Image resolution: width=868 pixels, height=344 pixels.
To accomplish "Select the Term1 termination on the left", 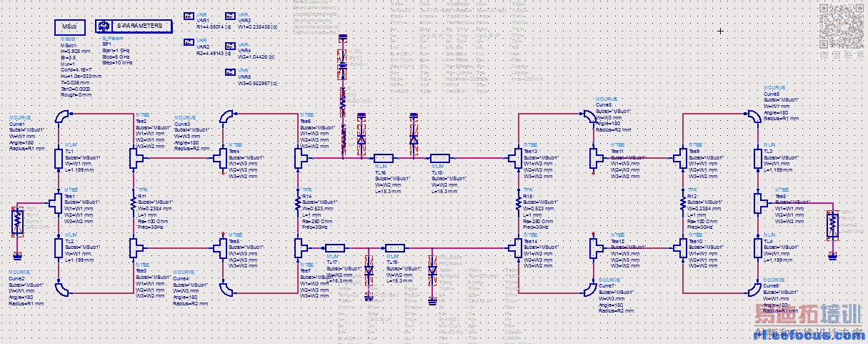I will click(18, 222).
